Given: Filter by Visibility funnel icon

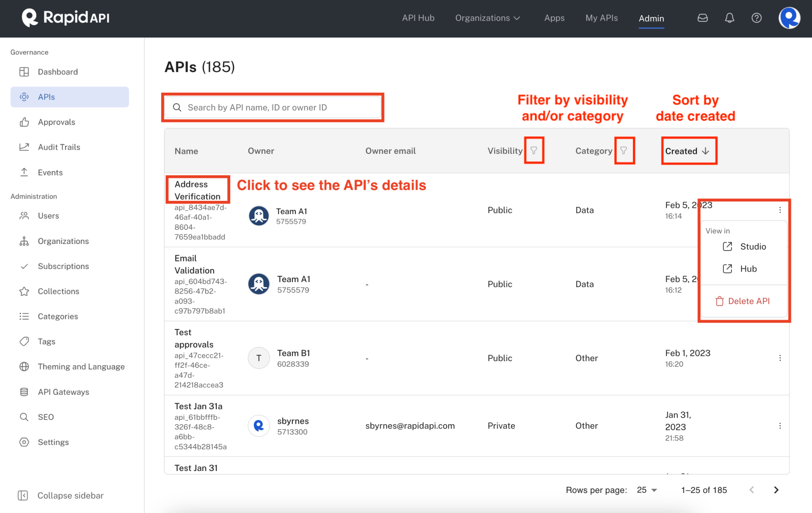Looking at the screenshot, I should pyautogui.click(x=534, y=150).
